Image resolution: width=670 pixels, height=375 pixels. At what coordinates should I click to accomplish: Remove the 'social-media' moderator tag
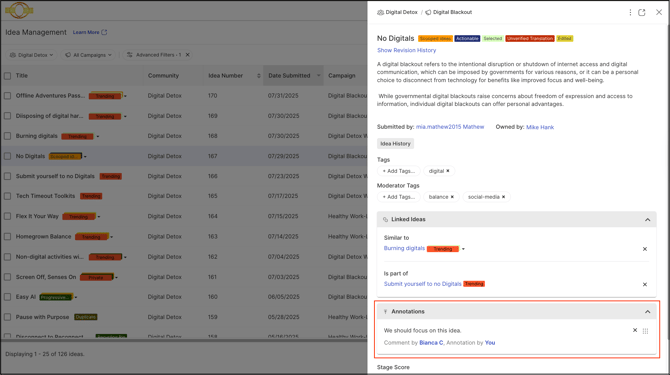point(503,197)
